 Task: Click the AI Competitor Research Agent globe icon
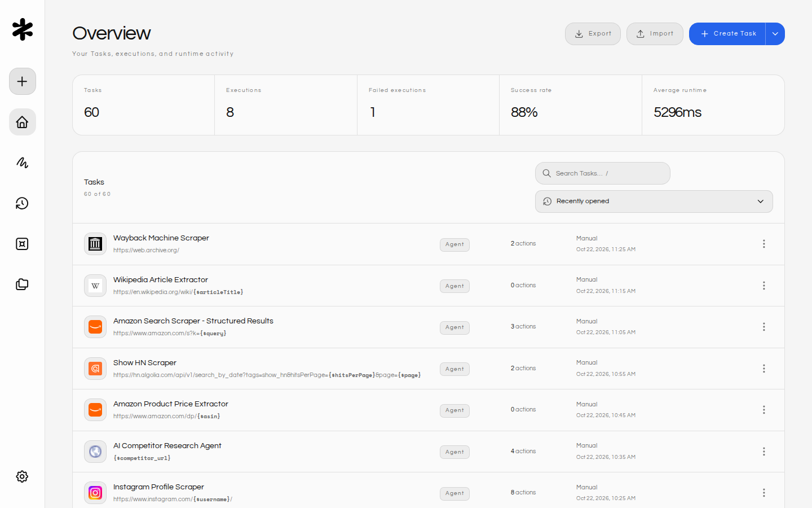tap(95, 452)
